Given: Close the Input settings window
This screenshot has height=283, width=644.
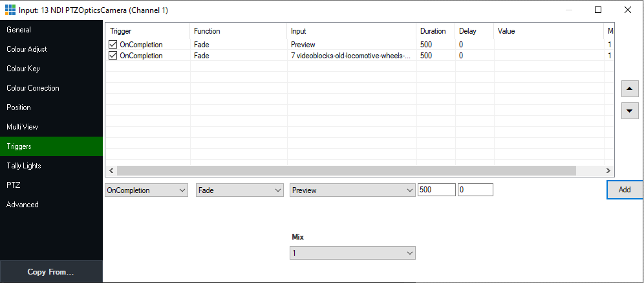Looking at the screenshot, I should 628,10.
